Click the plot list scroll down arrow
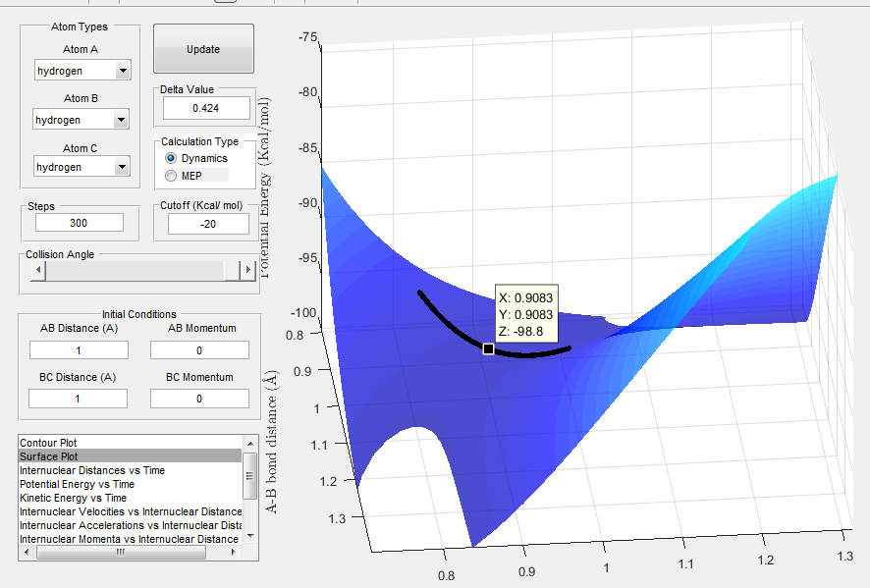This screenshot has height=588, width=870. tap(250, 536)
